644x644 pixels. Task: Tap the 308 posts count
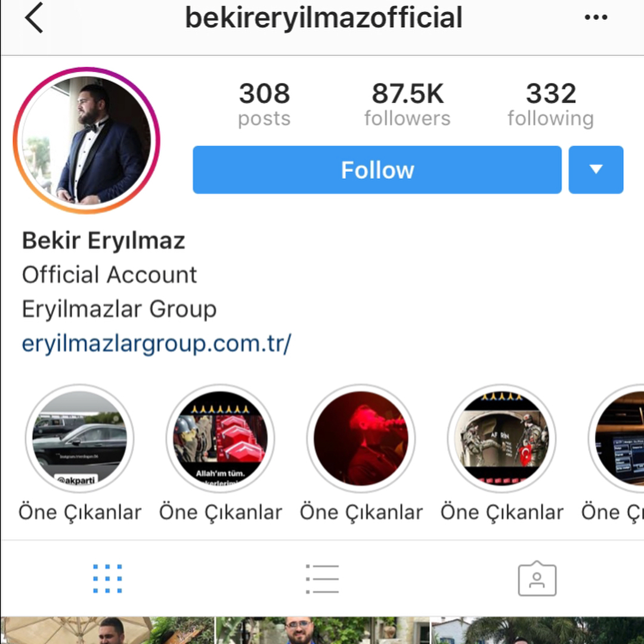265,104
